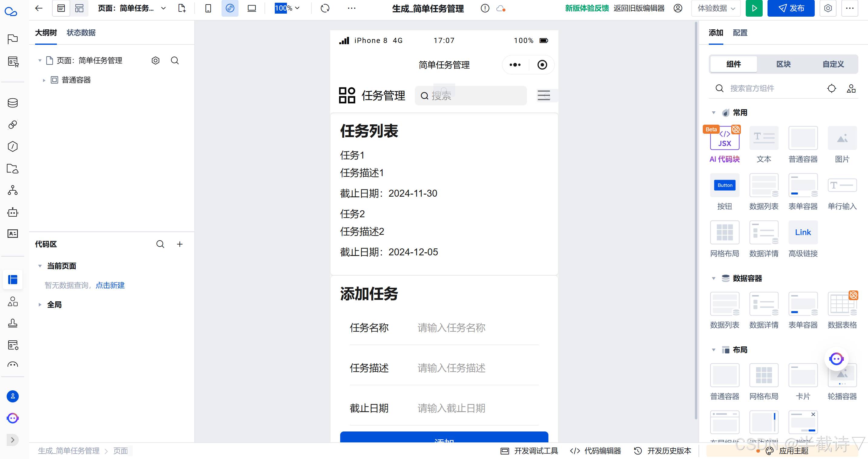This screenshot has height=459, width=868.
Task: Select the 按钮 Button component
Action: [725, 192]
